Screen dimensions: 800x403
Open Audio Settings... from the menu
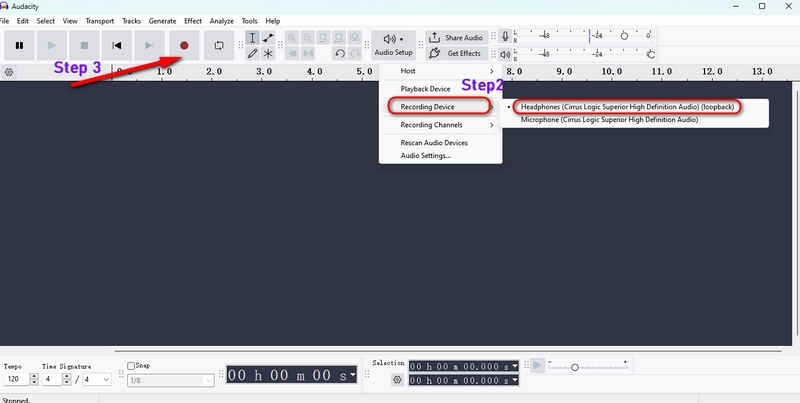click(440, 156)
